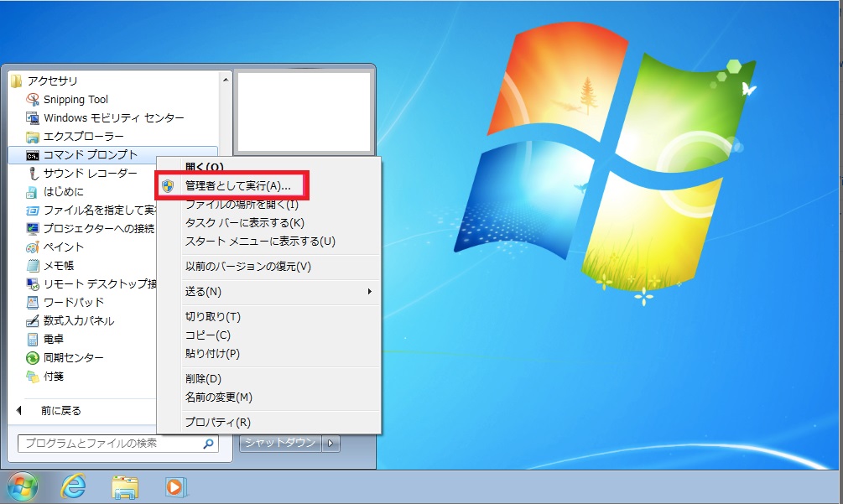Click the 数式入力パネル icon
Viewport: 843px width, 504px height.
tap(33, 321)
